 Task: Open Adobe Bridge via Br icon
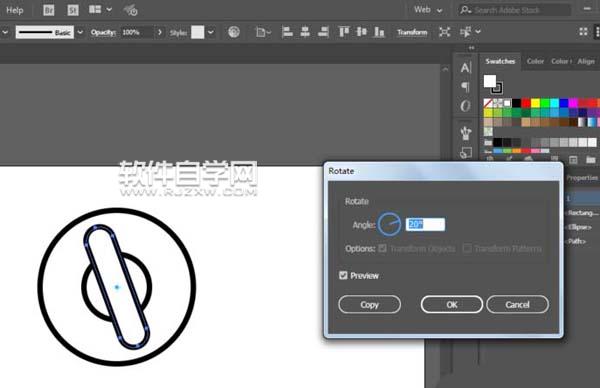49,10
